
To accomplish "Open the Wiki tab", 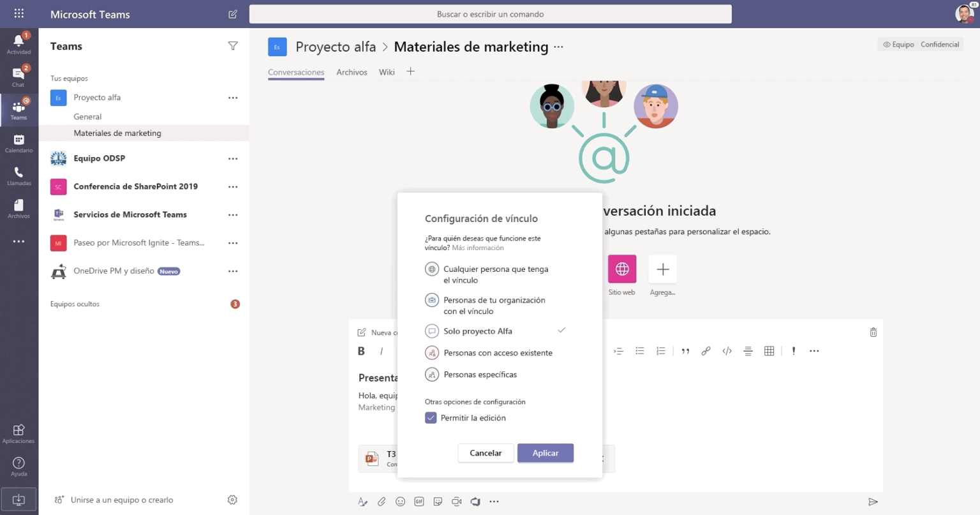I will [387, 72].
